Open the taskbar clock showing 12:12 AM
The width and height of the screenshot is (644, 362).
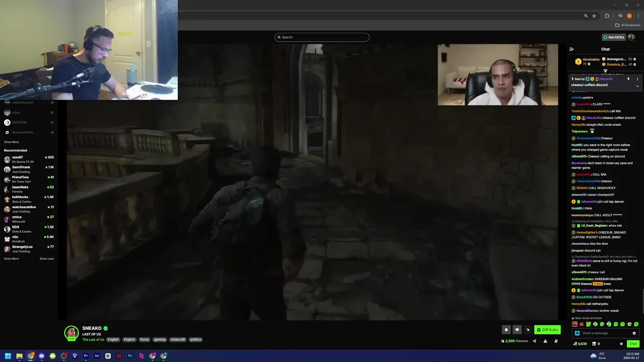click(632, 356)
